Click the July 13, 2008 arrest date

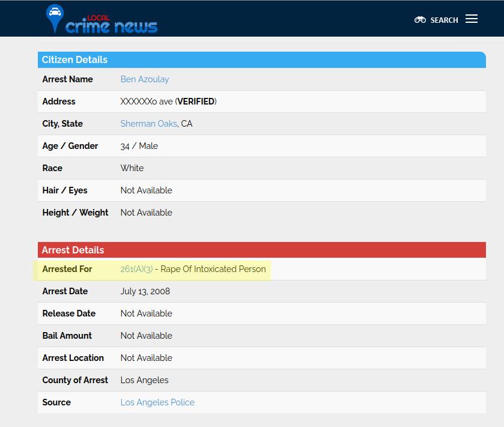pos(145,291)
